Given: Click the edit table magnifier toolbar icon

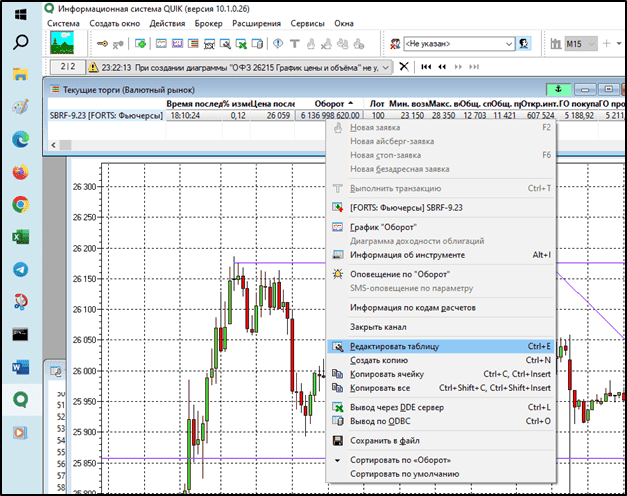Looking at the screenshot, I should [x=225, y=44].
